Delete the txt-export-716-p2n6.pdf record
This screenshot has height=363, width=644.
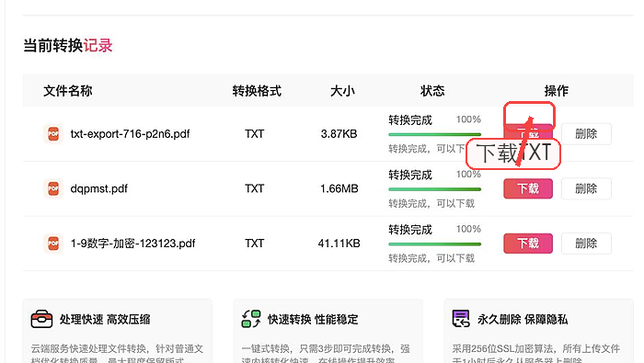click(x=586, y=134)
